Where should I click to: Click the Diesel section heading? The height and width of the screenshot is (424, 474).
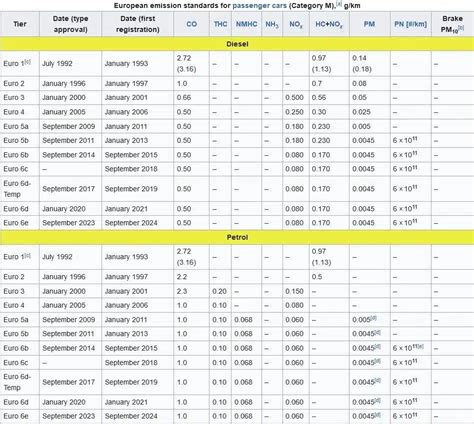coord(237,44)
